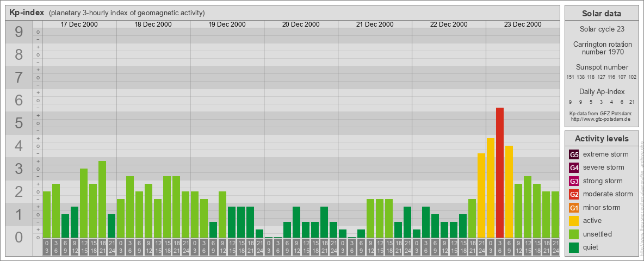The height and width of the screenshot is (261, 644).
Task: Click the large Kp axis number 0
Action: 19,237
